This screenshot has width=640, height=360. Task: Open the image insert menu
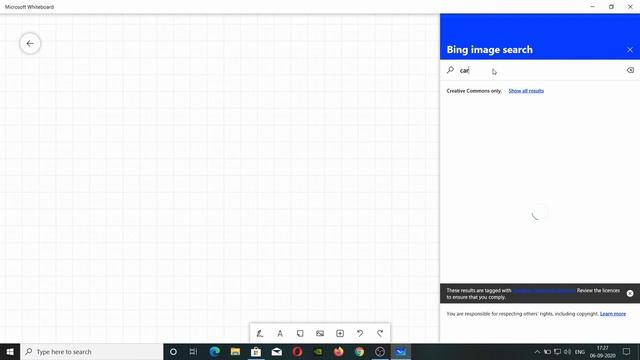click(320, 333)
